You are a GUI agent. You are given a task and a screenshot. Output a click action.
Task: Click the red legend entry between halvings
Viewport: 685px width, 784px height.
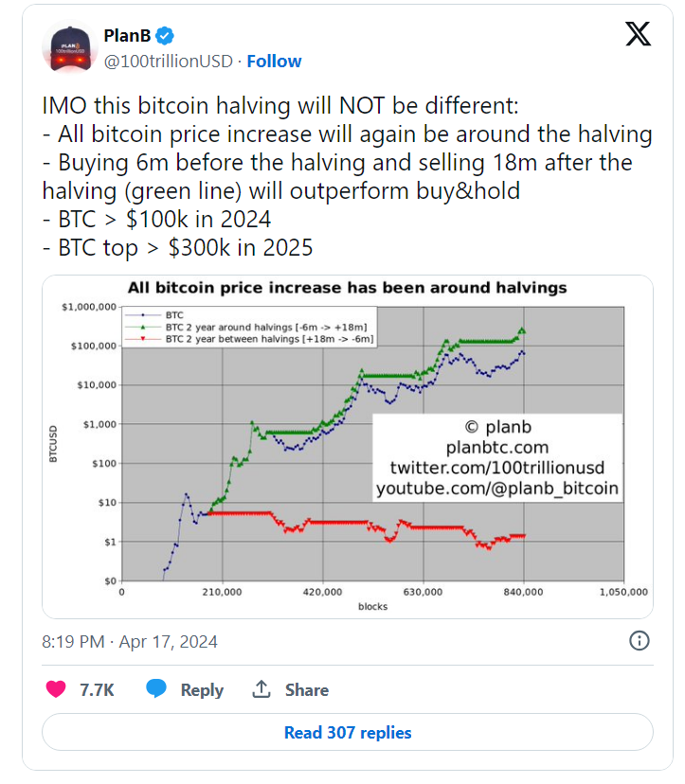click(x=248, y=339)
